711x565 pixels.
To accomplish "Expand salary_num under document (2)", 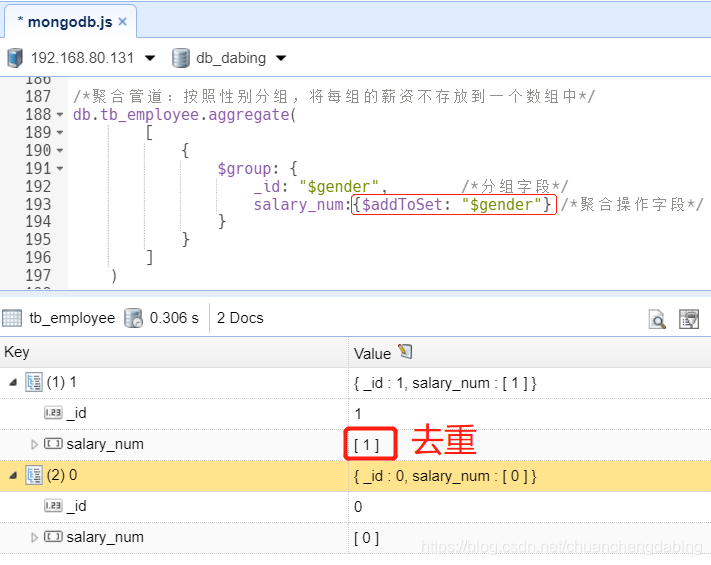I will [x=34, y=537].
